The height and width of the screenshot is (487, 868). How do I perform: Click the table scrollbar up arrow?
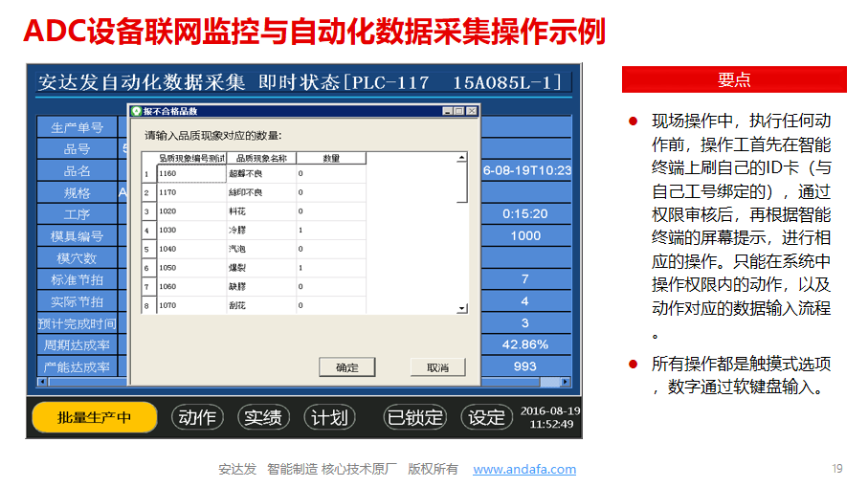[462, 157]
